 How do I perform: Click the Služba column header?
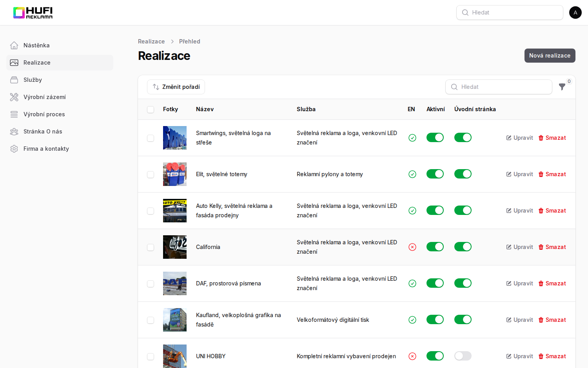tap(306, 109)
